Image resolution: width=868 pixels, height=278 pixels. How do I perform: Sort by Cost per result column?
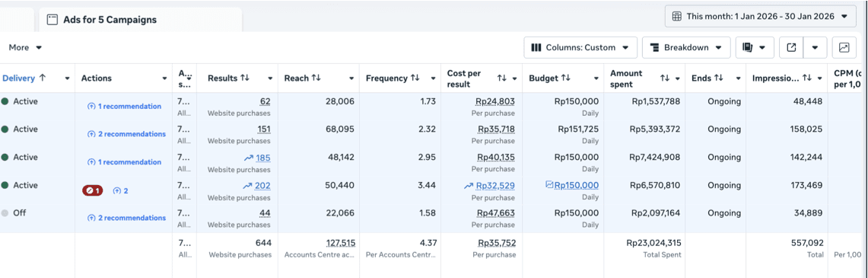pos(502,78)
